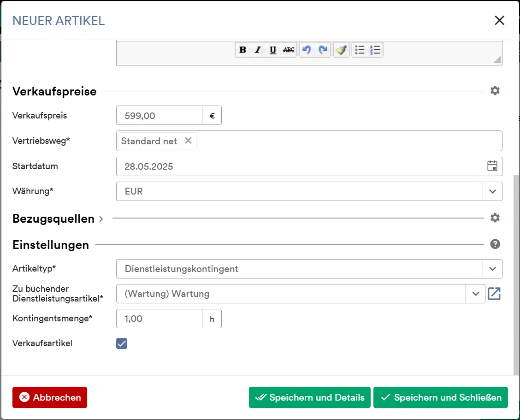The image size is (520, 420).
Task: Focus the Startdatum date field
Action: [x=309, y=166]
